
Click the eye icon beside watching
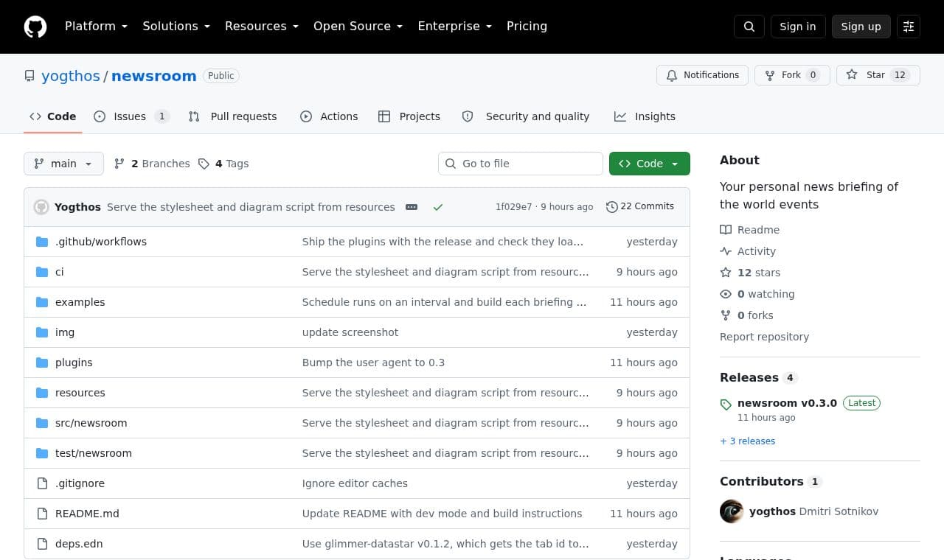pyautogui.click(x=726, y=294)
